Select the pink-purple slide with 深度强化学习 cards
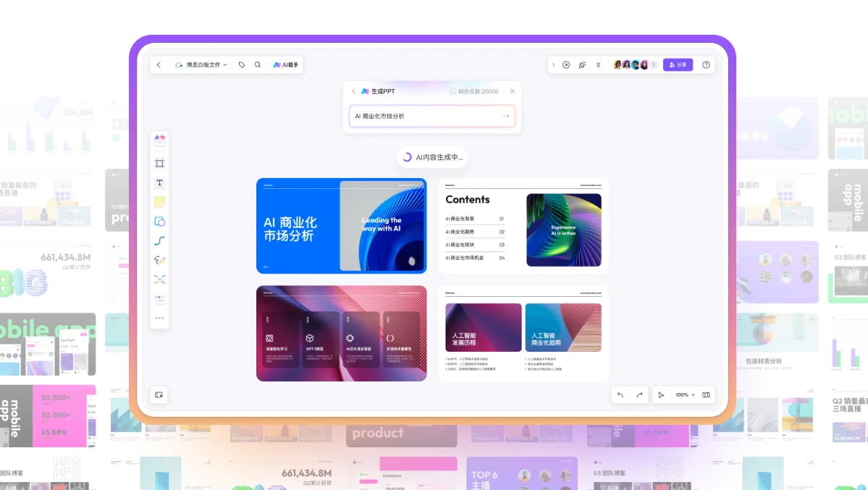The image size is (868, 490). click(342, 334)
